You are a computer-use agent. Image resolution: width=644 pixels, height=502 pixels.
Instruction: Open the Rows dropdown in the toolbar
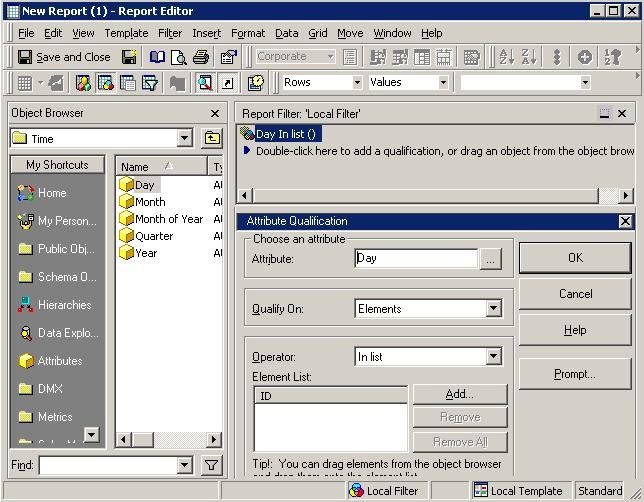pos(356,82)
